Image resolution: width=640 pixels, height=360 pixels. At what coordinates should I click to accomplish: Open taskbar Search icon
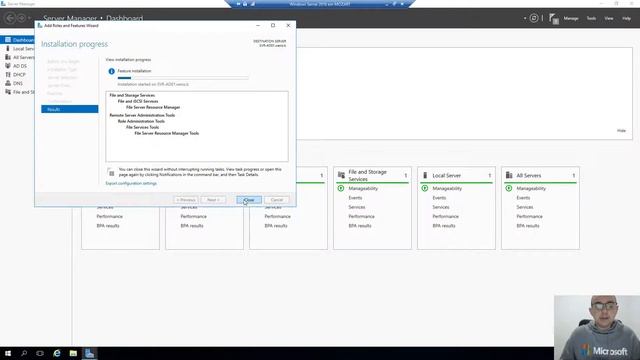24,353
